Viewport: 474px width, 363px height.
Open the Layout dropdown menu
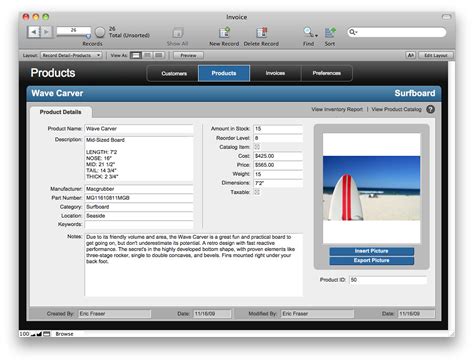click(71, 55)
